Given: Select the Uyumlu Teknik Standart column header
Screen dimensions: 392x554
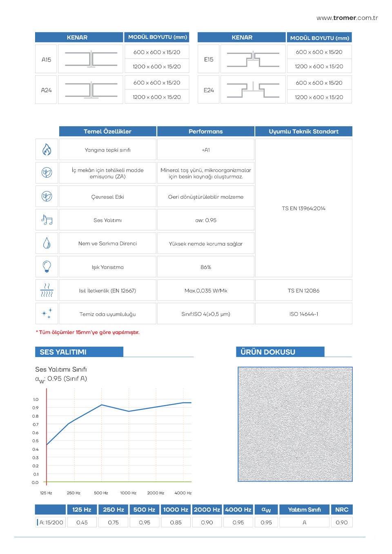Looking at the screenshot, I should (303, 131).
